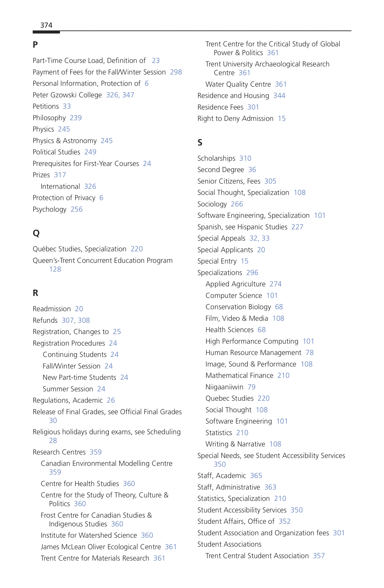Viewport: 384px width, 588px height.
Task: Open Applied Agriculture page 274 link
Action: click(276, 284)
